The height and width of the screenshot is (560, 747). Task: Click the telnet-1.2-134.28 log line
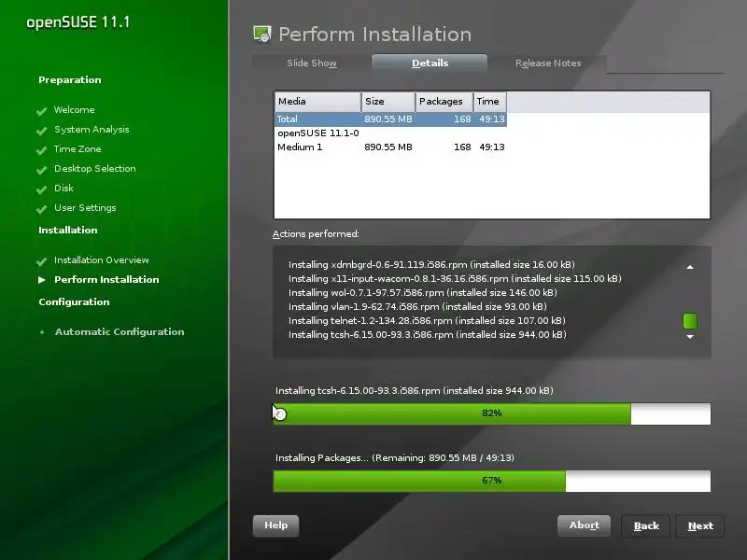[x=427, y=320]
